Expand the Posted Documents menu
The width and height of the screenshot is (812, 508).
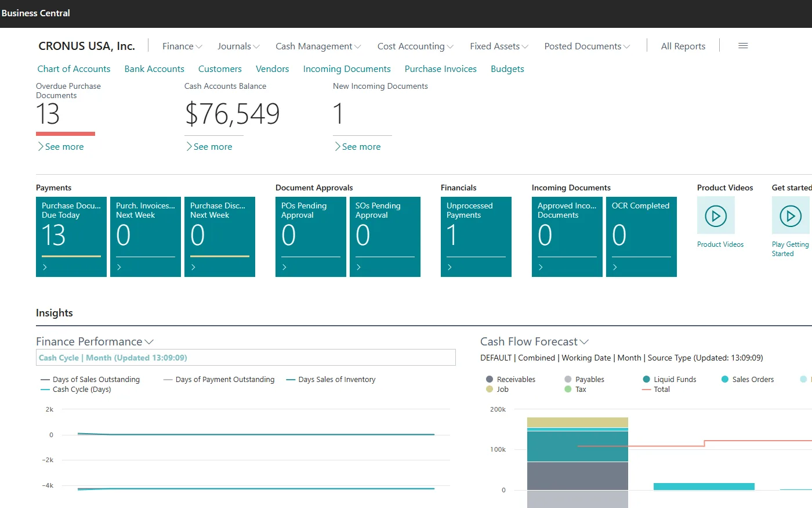587,46
